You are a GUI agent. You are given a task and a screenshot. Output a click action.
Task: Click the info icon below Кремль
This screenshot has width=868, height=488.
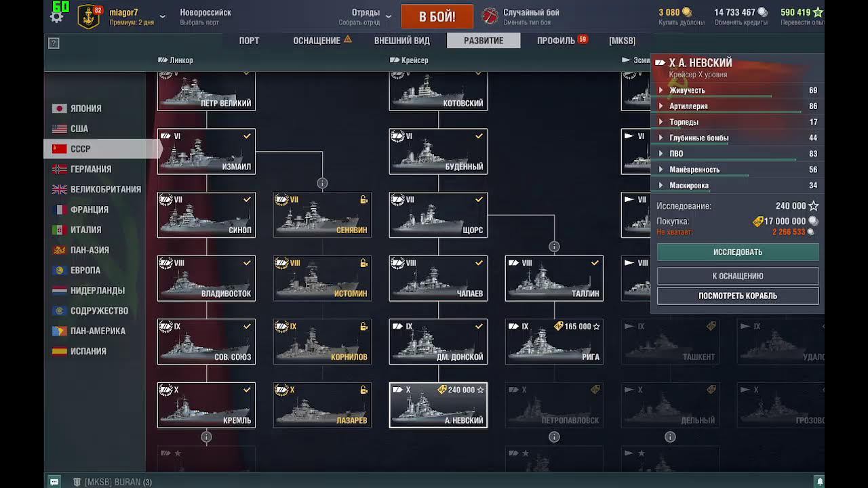206,437
